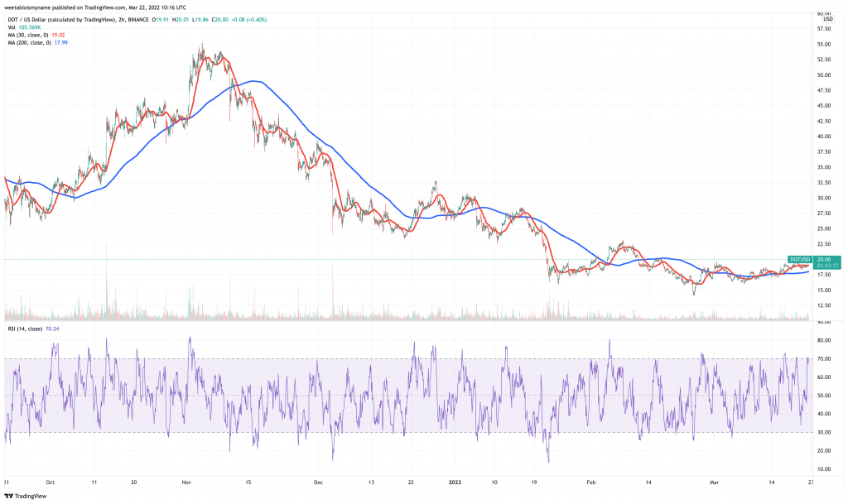Click the Oct label on time axis
The image size is (848, 504).
[51, 482]
